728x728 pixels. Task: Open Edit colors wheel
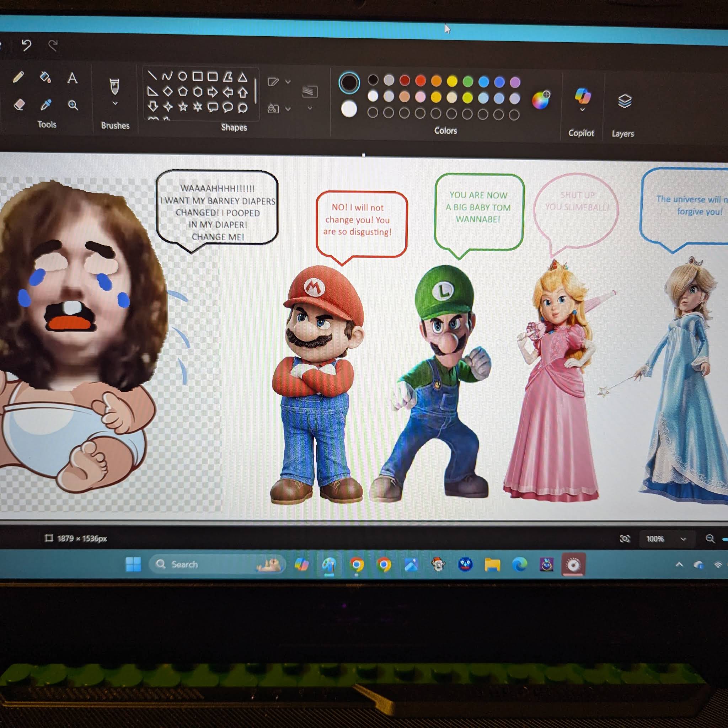coord(541,100)
